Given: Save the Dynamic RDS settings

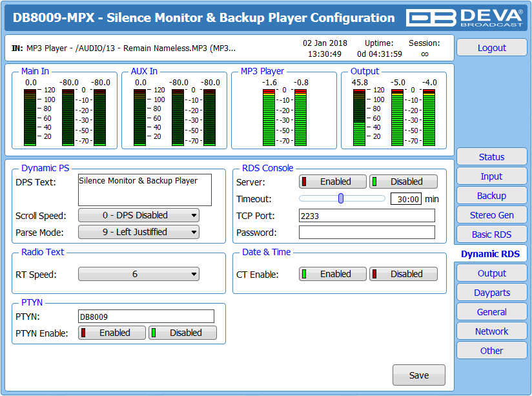Looking at the screenshot, I should tap(418, 375).
